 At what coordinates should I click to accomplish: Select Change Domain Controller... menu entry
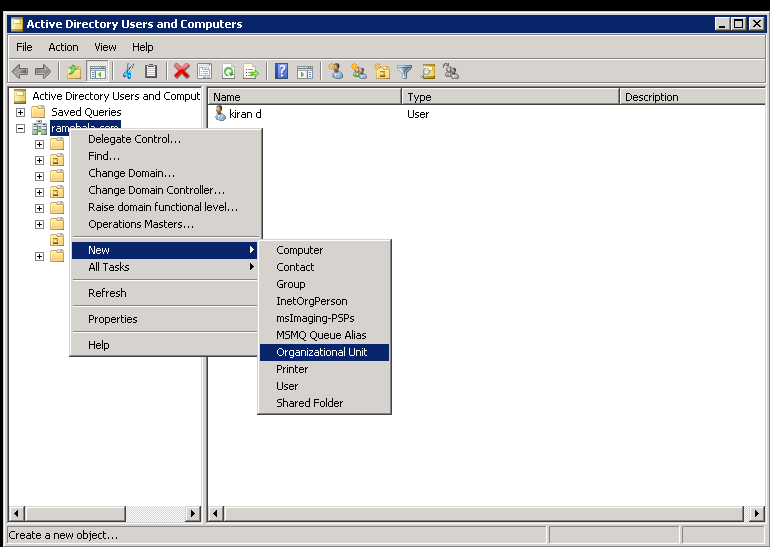point(165,190)
